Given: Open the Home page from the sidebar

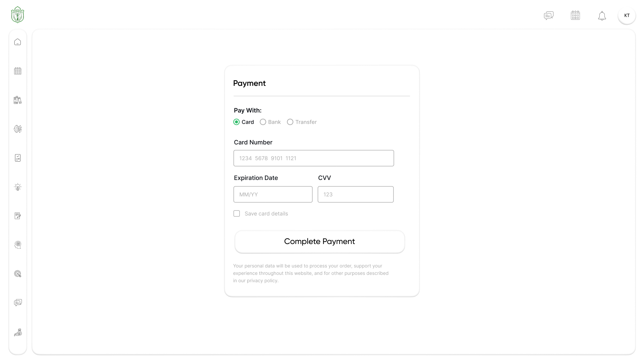Looking at the screenshot, I should pos(17,42).
